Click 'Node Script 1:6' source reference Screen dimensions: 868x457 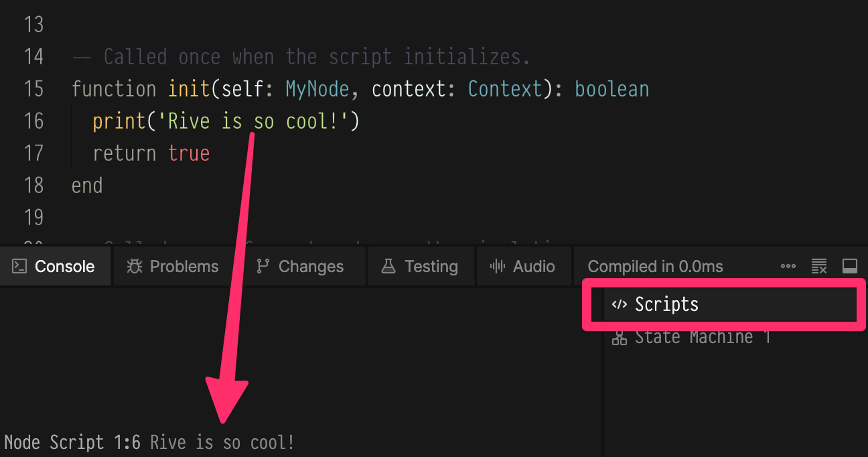point(72,443)
